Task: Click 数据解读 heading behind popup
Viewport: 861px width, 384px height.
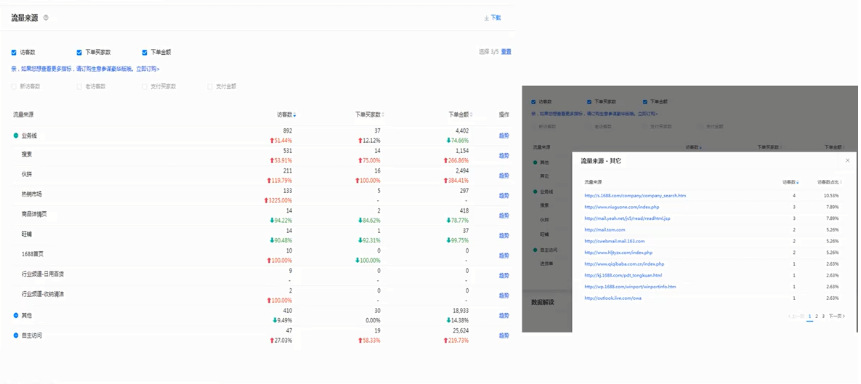Action: tap(543, 303)
